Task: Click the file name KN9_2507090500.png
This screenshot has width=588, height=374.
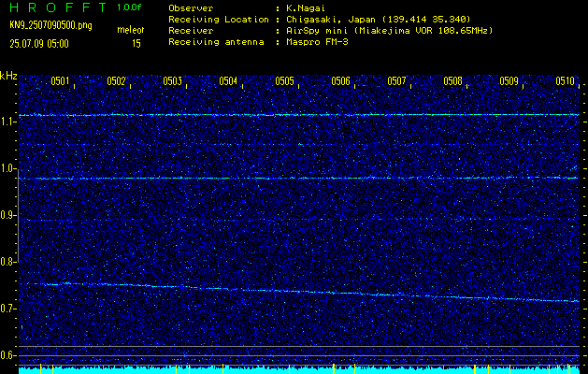Action: pyautogui.click(x=50, y=25)
